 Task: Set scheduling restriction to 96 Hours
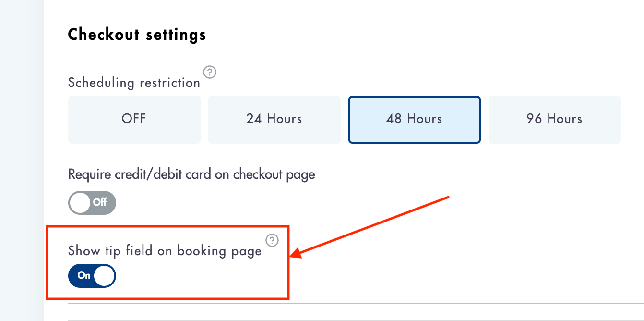click(554, 119)
